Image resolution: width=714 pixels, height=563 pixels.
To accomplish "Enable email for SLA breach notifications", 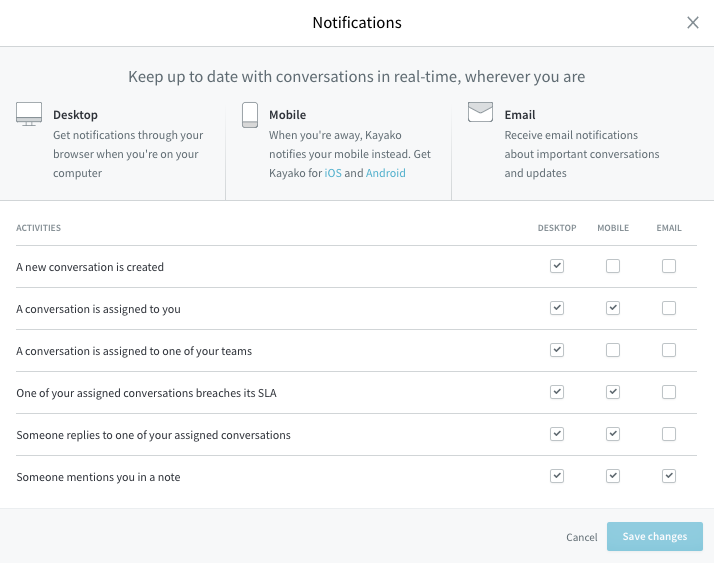I will click(669, 392).
